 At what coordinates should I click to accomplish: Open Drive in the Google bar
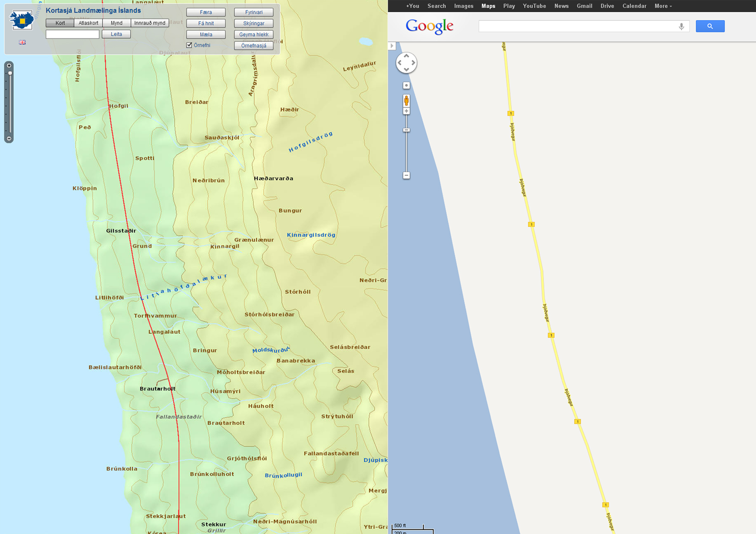click(x=607, y=6)
